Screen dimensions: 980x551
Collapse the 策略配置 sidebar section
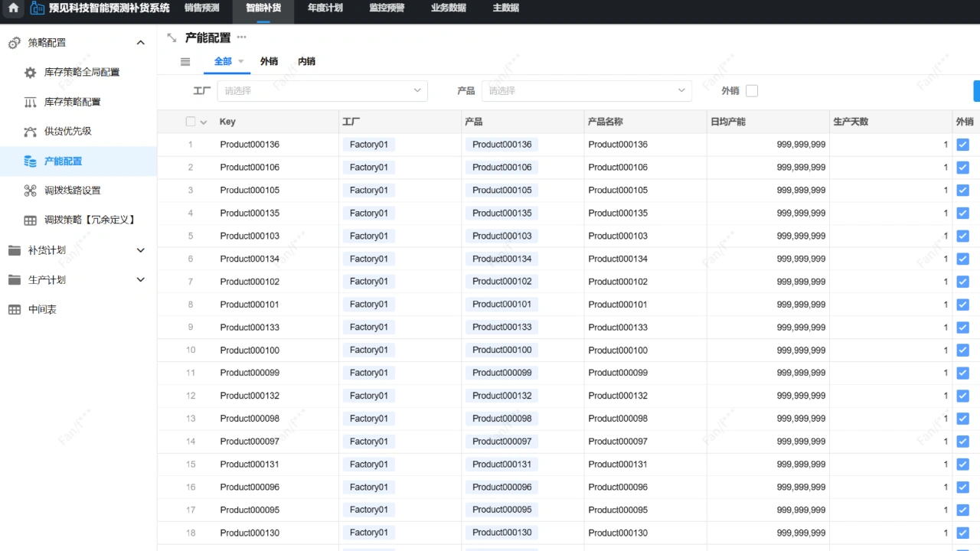(140, 43)
